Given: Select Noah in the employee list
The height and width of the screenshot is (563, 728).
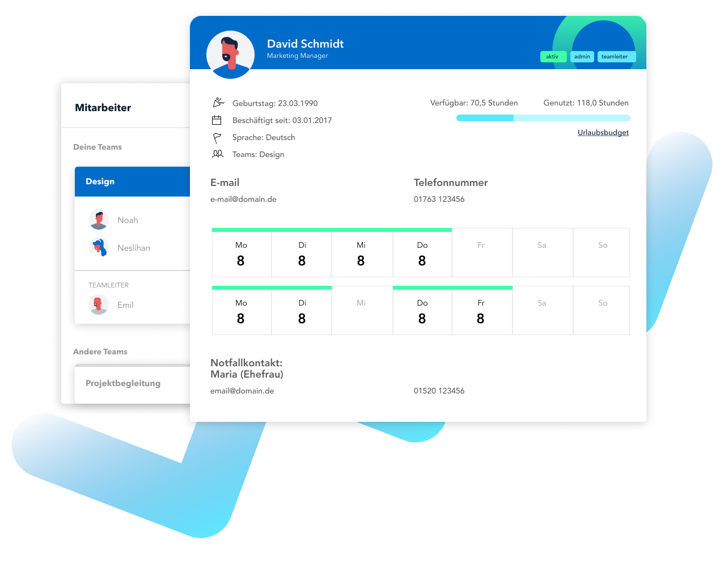Looking at the screenshot, I should click(x=128, y=220).
